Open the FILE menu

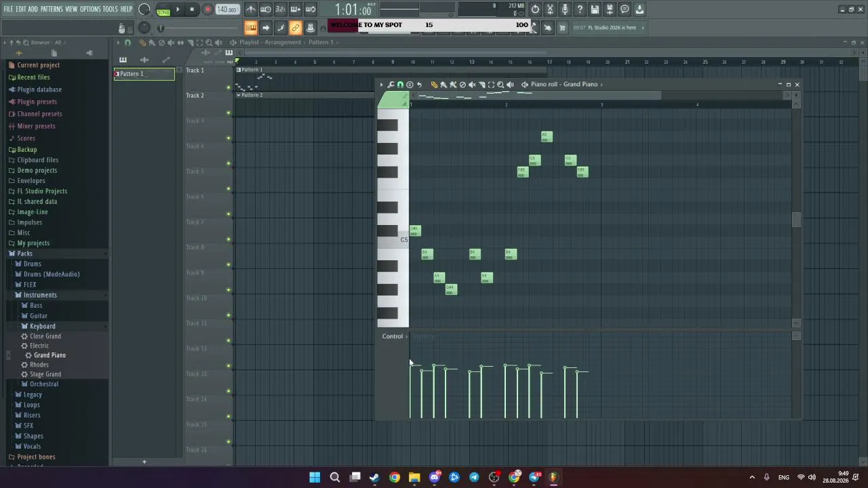tap(8, 9)
